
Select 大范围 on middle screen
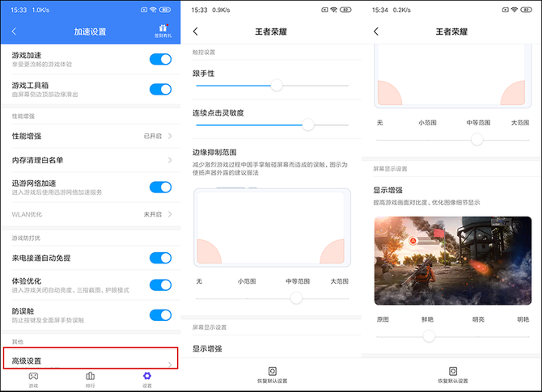click(340, 281)
